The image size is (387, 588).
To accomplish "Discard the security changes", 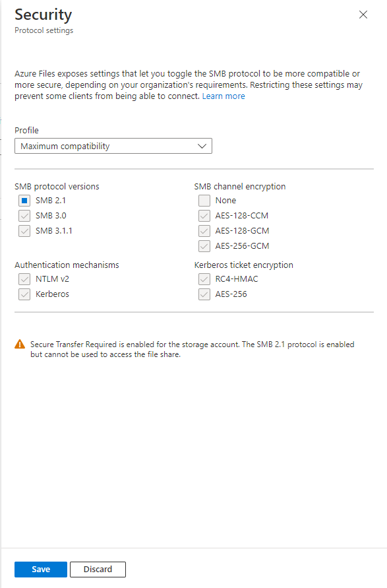I will click(98, 569).
